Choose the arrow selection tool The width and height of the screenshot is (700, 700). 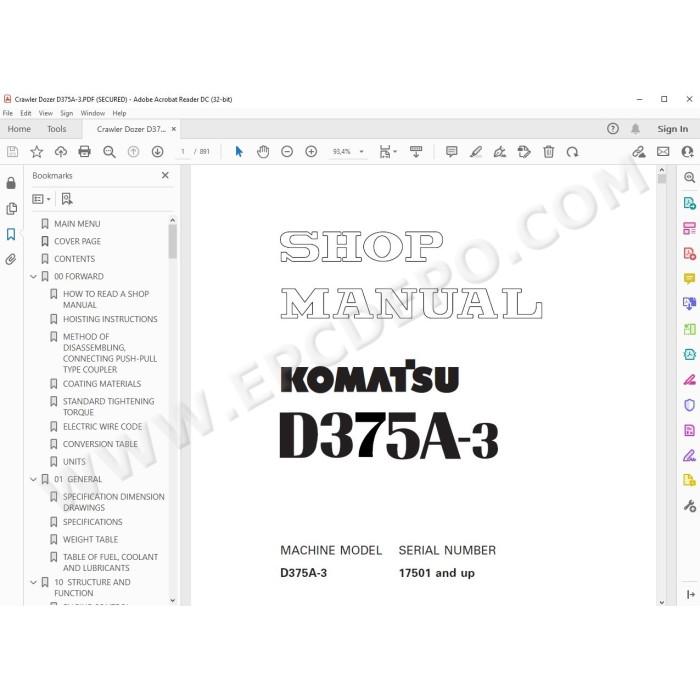point(239,152)
